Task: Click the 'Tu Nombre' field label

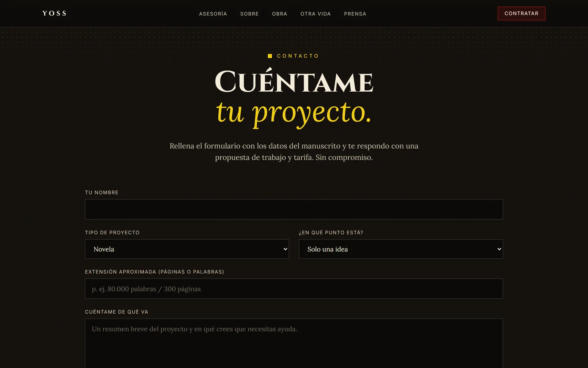Action: pos(102,193)
